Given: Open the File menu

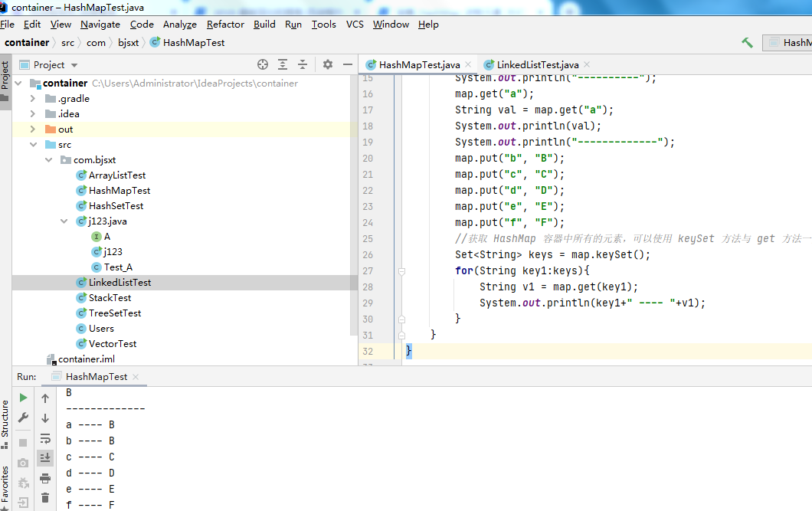Looking at the screenshot, I should pos(7,25).
